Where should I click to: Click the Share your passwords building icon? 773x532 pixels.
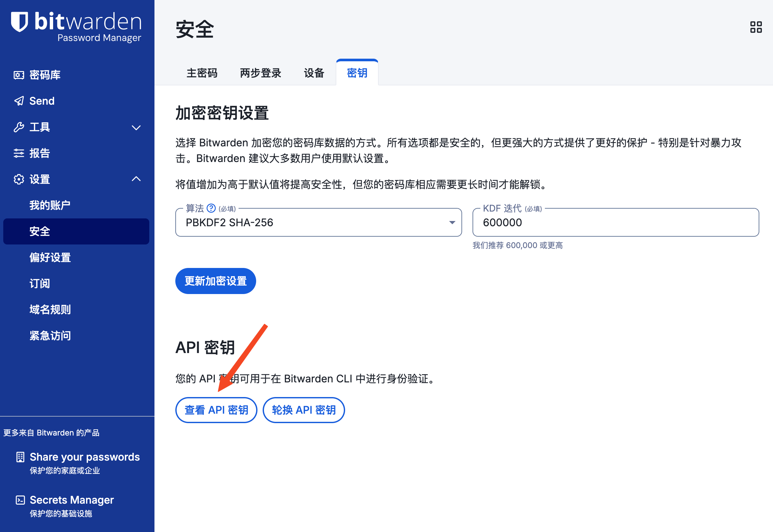point(20,457)
